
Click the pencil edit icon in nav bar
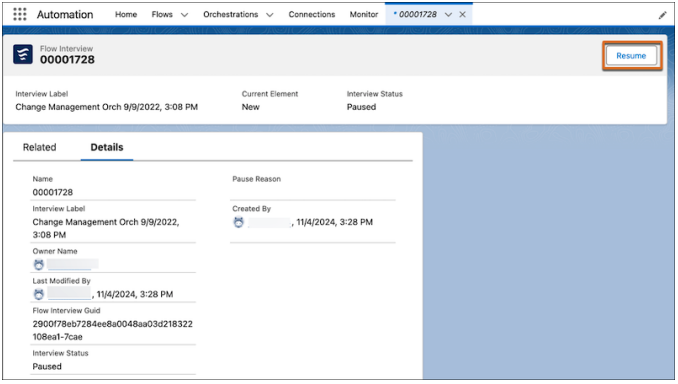tap(662, 16)
